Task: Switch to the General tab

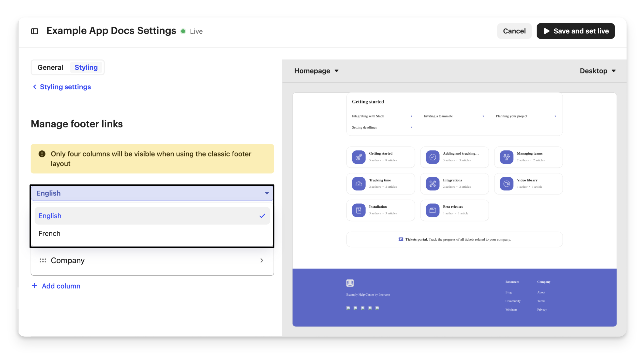Action: click(50, 68)
